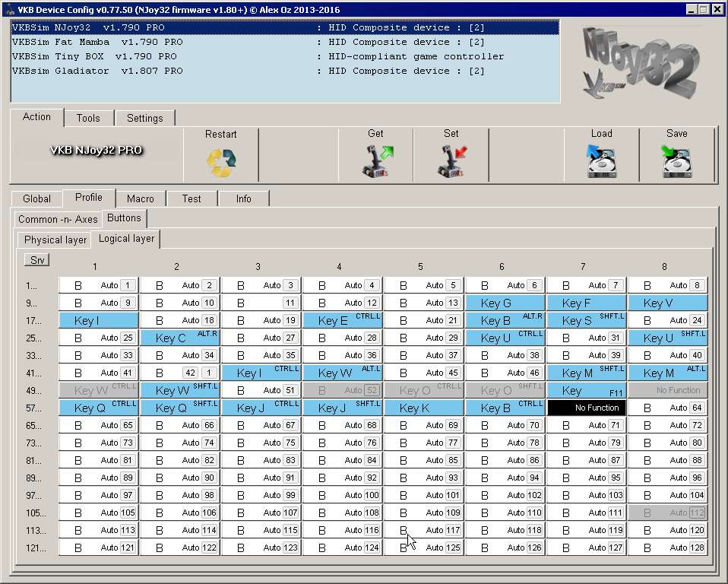Click logical button cell Auto 121
Screen dimensions: 728x584
pos(99,547)
